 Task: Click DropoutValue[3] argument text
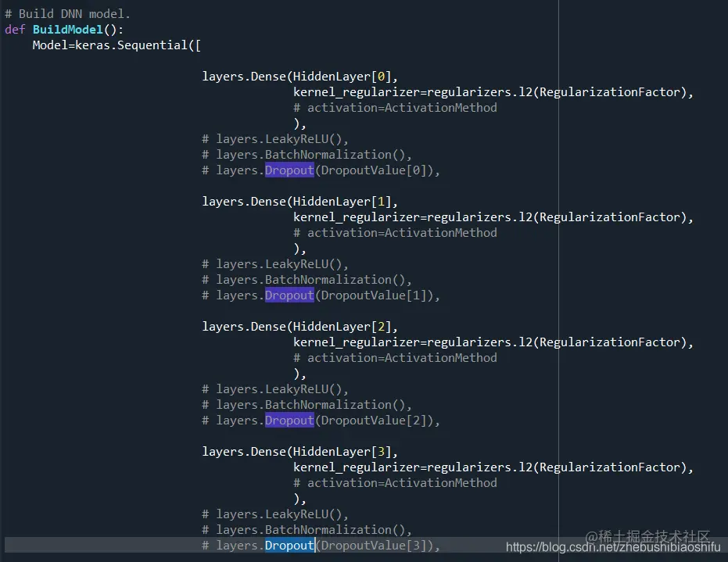click(x=374, y=546)
